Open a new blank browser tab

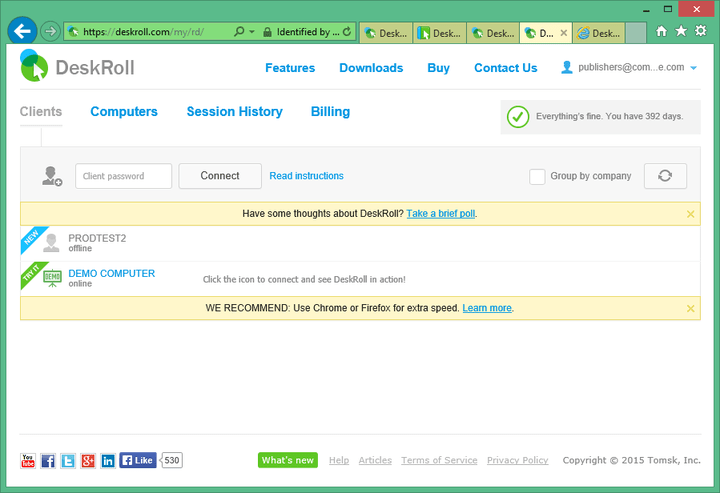click(636, 33)
